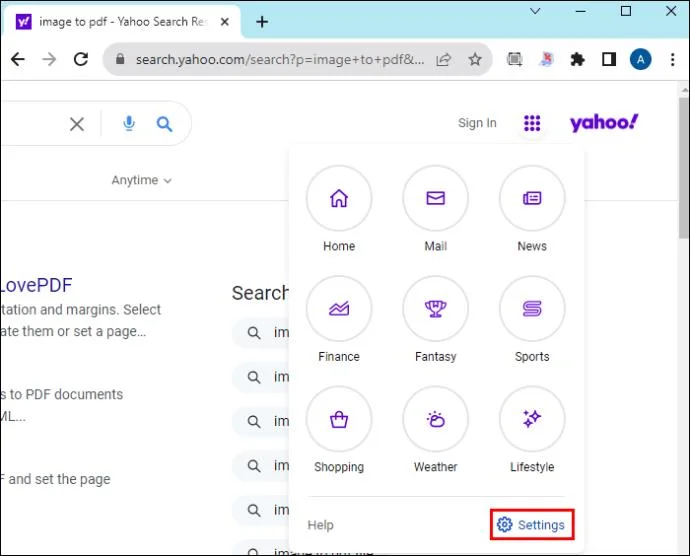This screenshot has height=556, width=690.
Task: Toggle the browser side panel icon
Action: click(x=609, y=59)
